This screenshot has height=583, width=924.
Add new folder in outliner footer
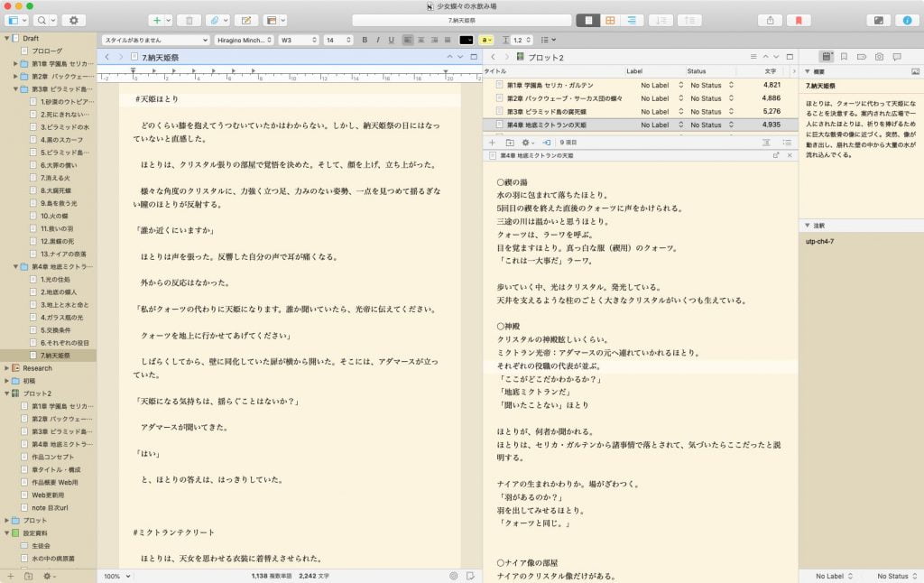coord(510,143)
